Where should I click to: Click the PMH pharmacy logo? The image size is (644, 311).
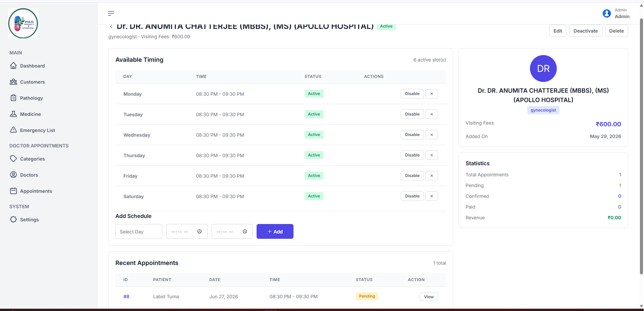pos(23,23)
